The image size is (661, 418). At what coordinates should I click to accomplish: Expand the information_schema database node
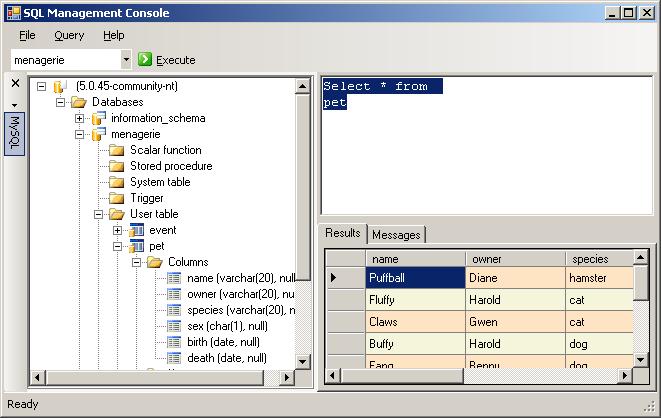[x=80, y=118]
